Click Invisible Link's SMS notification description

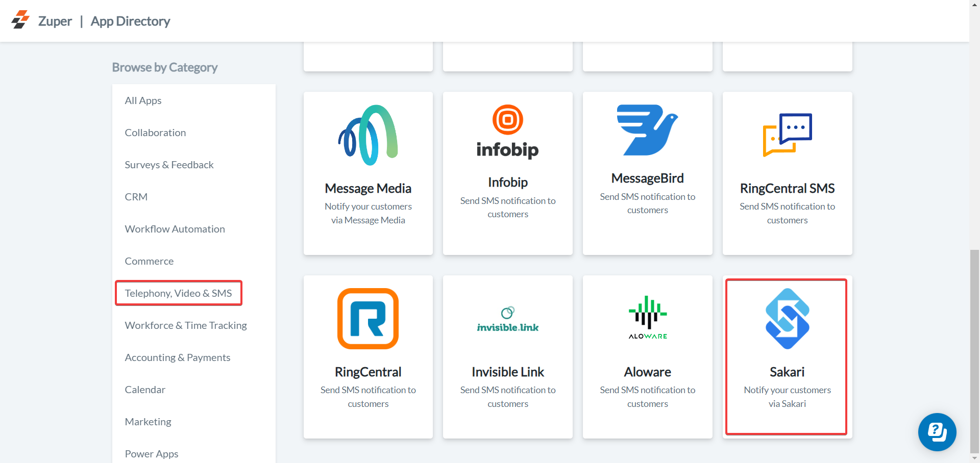(508, 397)
